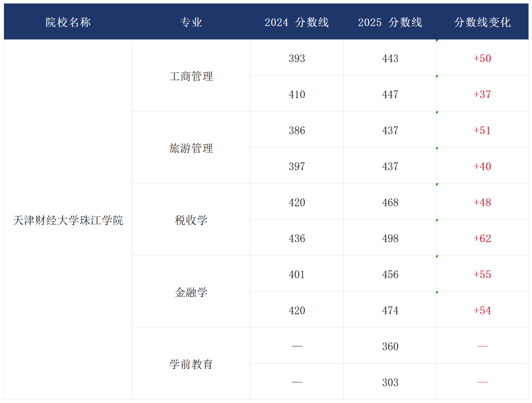
Task: Click the 工商管理 major cell
Action: [191, 76]
